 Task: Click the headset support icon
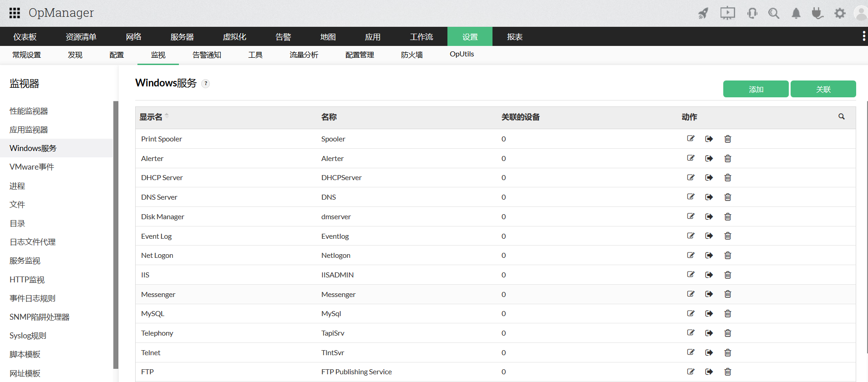click(x=752, y=13)
